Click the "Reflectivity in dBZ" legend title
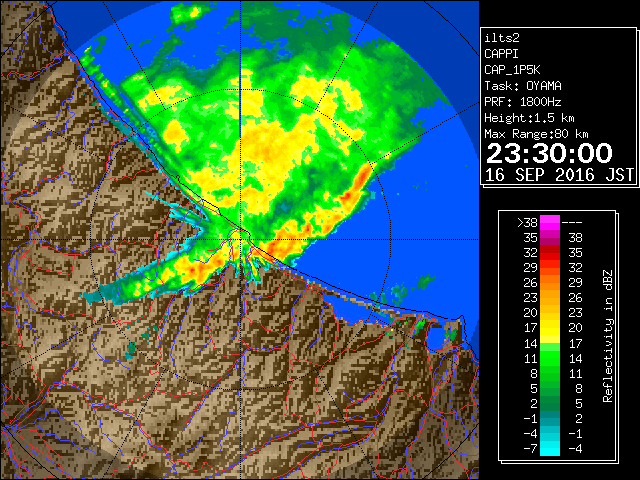Image resolution: width=640 pixels, height=480 pixels. click(x=608, y=336)
